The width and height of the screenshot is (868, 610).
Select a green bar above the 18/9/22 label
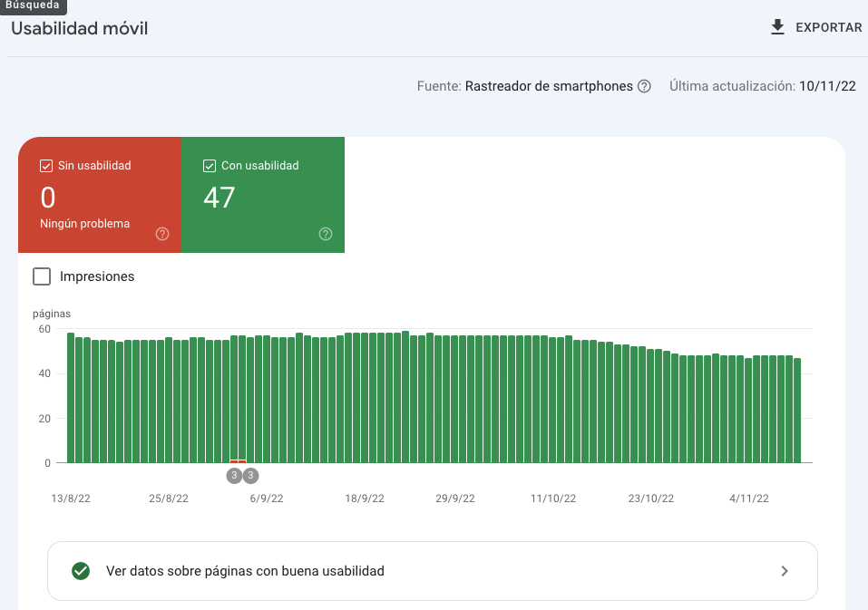(364, 399)
